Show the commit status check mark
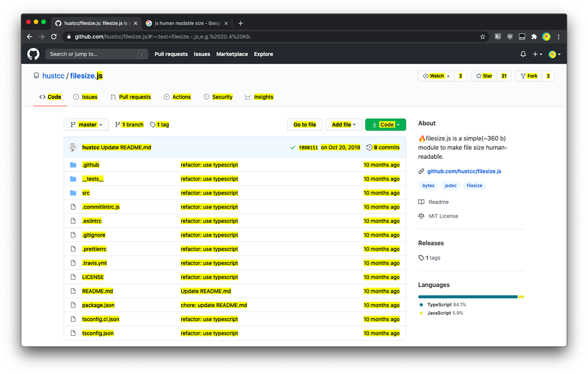This screenshot has height=374, width=588. 293,147
